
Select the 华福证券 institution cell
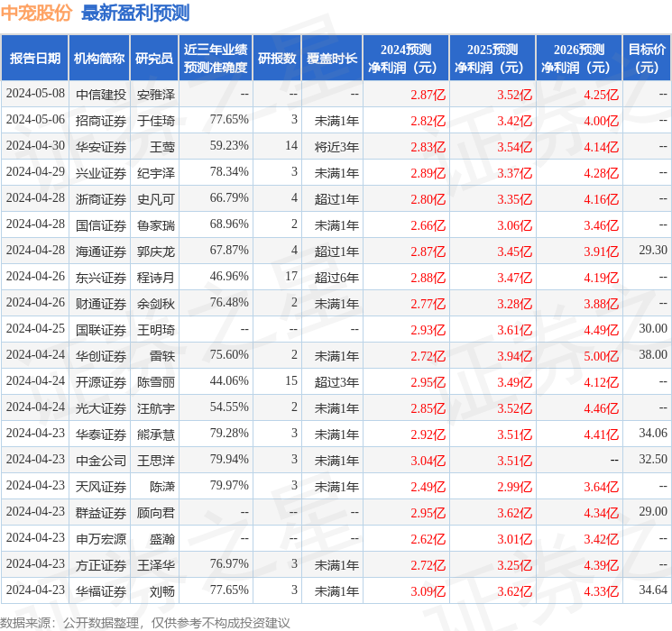click(x=101, y=591)
